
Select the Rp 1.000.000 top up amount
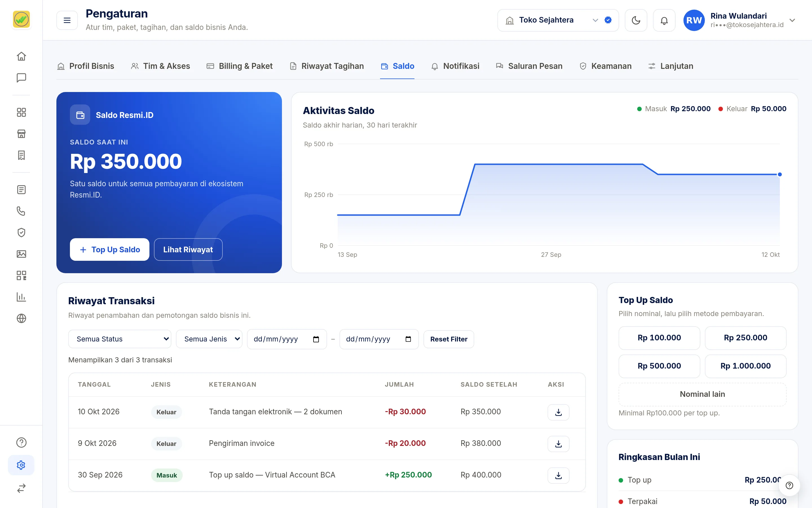pos(745,366)
